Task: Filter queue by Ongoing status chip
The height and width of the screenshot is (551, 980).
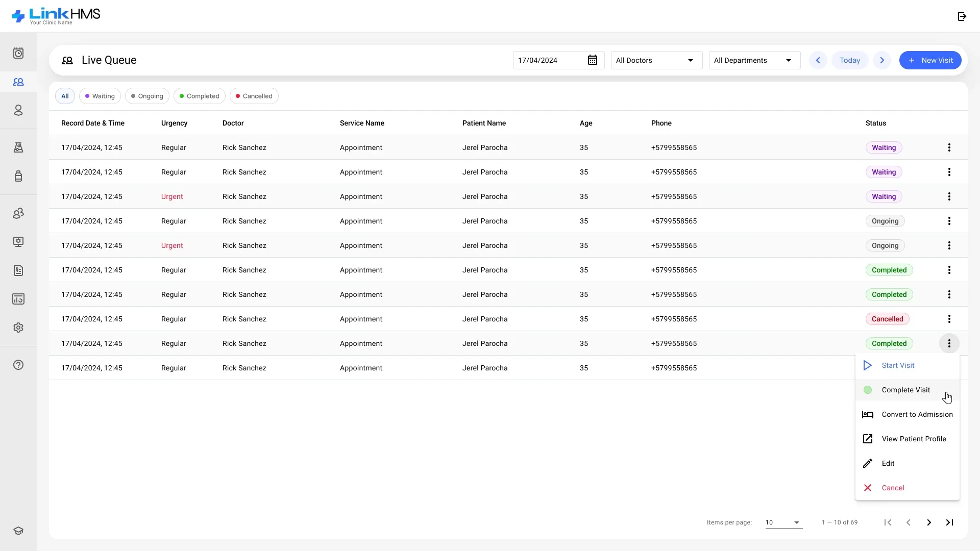Action: (147, 96)
